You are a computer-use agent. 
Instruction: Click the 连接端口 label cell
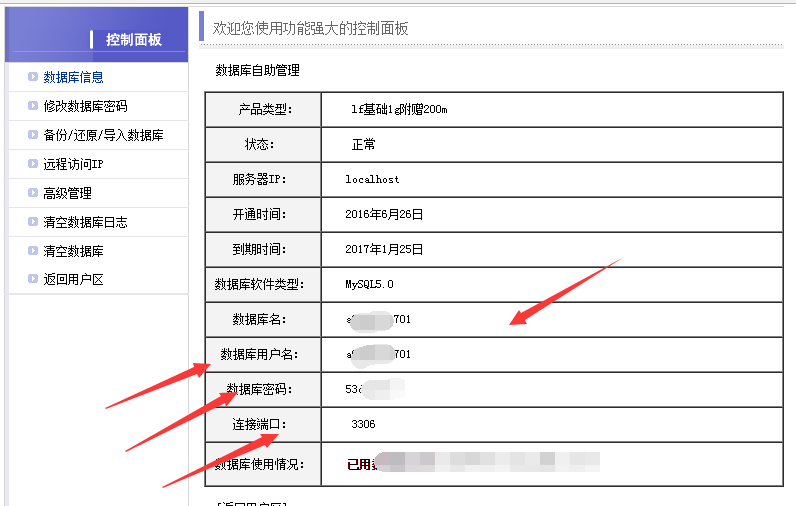pos(263,425)
